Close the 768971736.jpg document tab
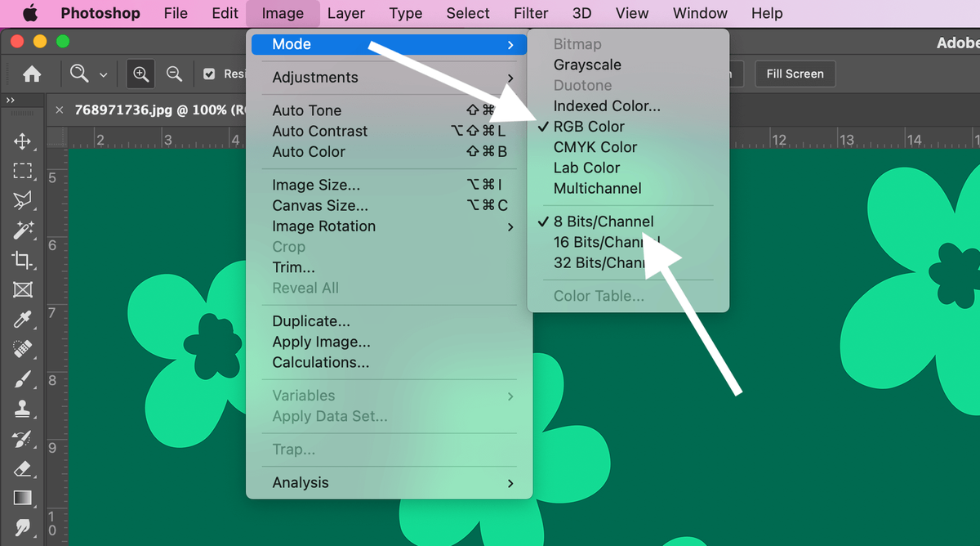 (x=59, y=110)
